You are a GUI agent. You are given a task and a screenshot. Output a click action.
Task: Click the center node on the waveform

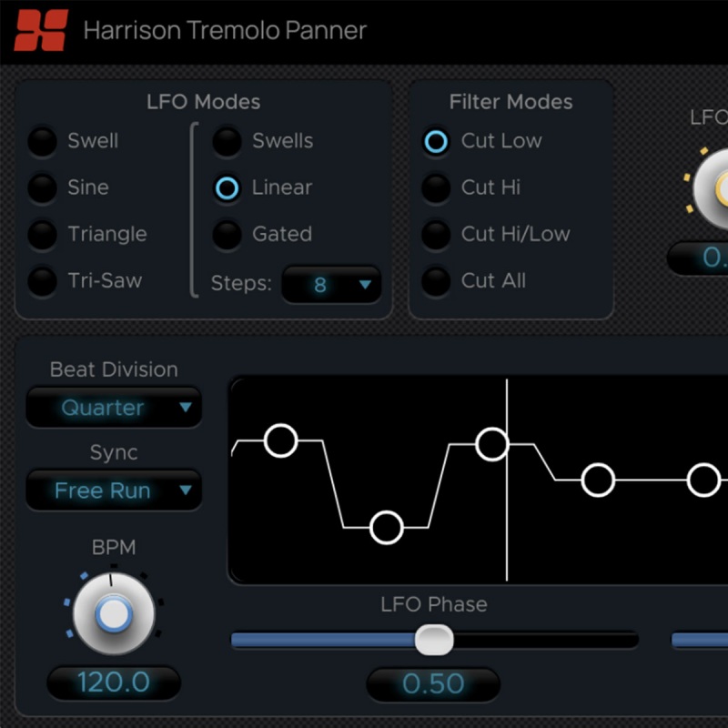point(491,442)
